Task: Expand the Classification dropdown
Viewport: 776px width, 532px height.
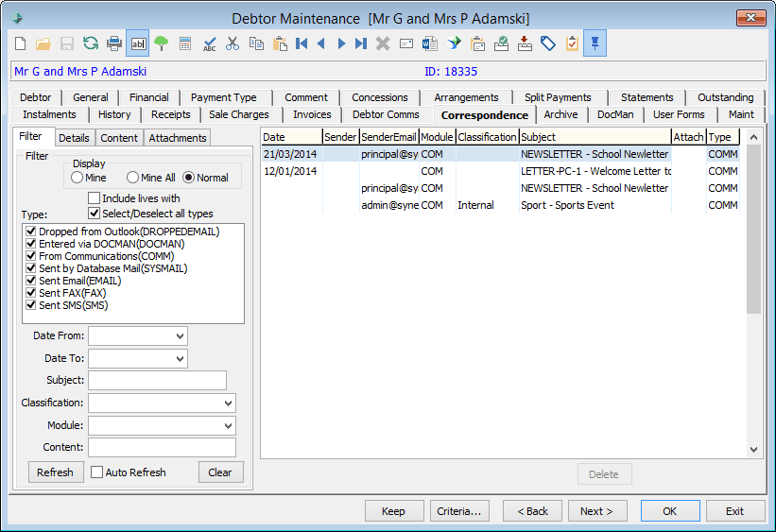Action: pyautogui.click(x=228, y=403)
